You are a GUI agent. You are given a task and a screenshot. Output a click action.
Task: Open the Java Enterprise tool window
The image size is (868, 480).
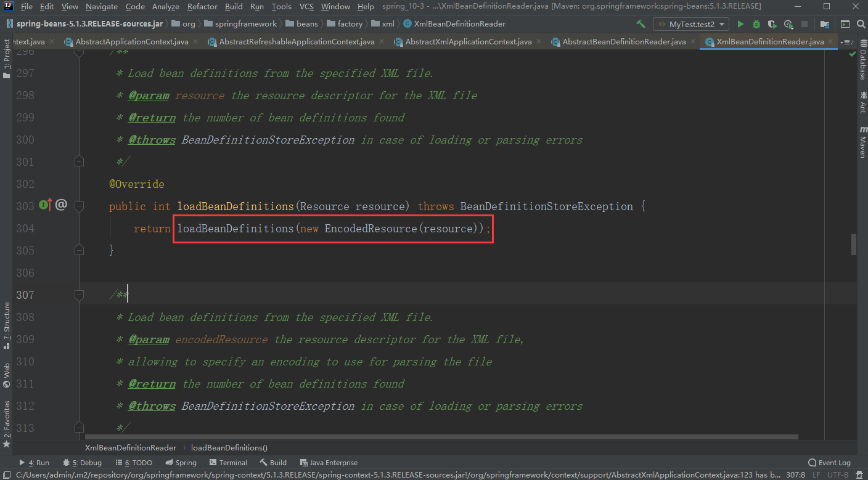(x=329, y=463)
